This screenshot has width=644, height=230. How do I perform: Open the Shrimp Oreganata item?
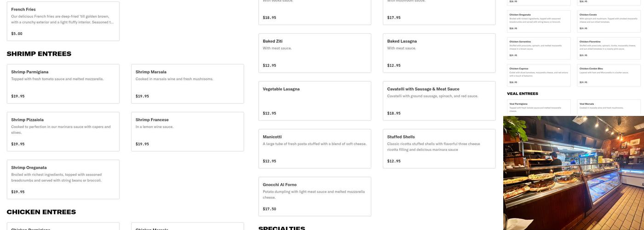click(63, 179)
